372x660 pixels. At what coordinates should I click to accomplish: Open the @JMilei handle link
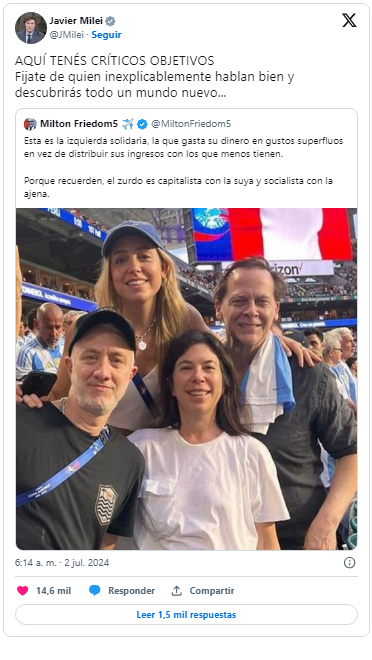[x=66, y=35]
